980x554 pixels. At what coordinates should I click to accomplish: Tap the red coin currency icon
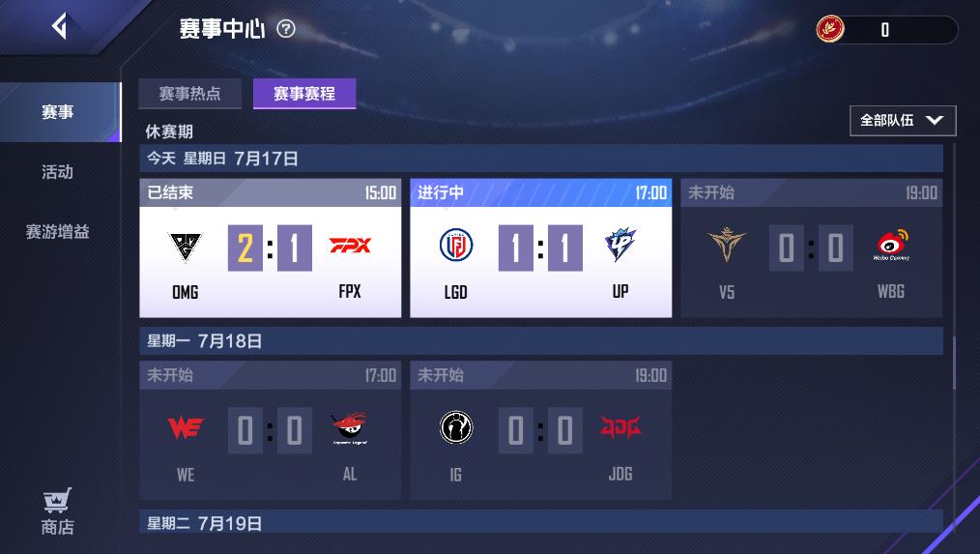pos(830,29)
